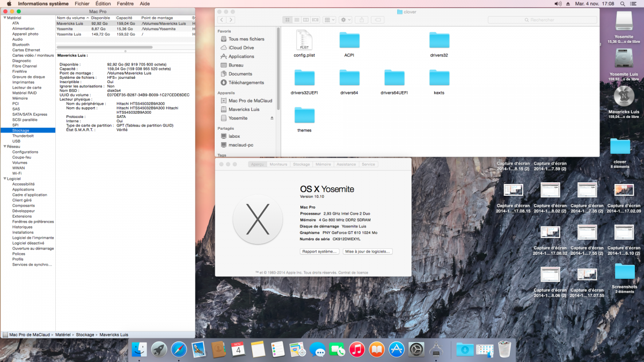Go back in Finder navigation
This screenshot has height=362, width=644.
tap(221, 20)
